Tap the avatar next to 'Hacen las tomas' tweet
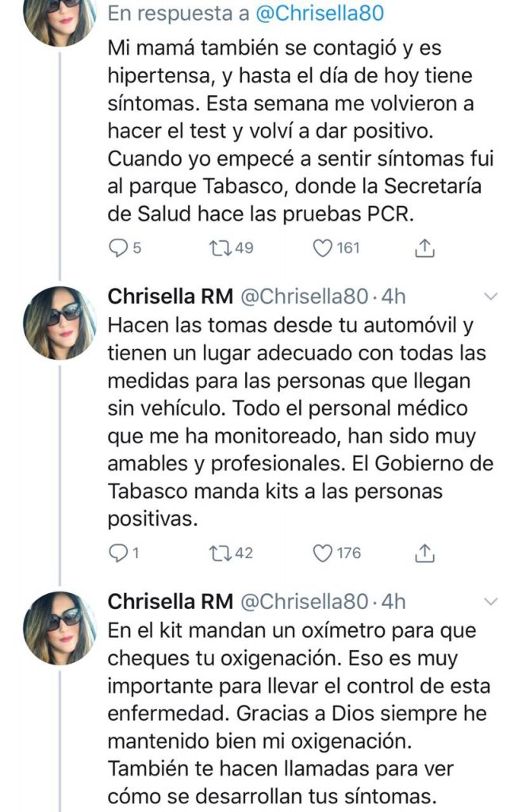Image resolution: width=522 pixels, height=812 pixels. click(x=61, y=322)
